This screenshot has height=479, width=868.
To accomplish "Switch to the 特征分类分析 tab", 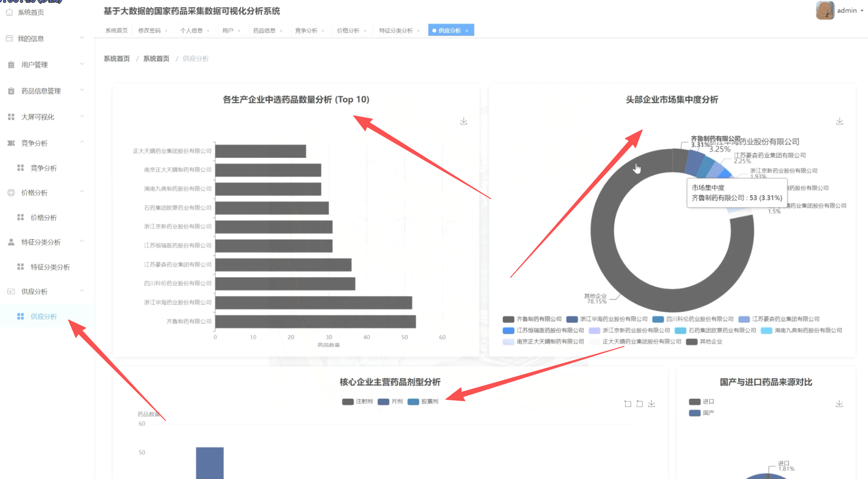I will tap(396, 31).
